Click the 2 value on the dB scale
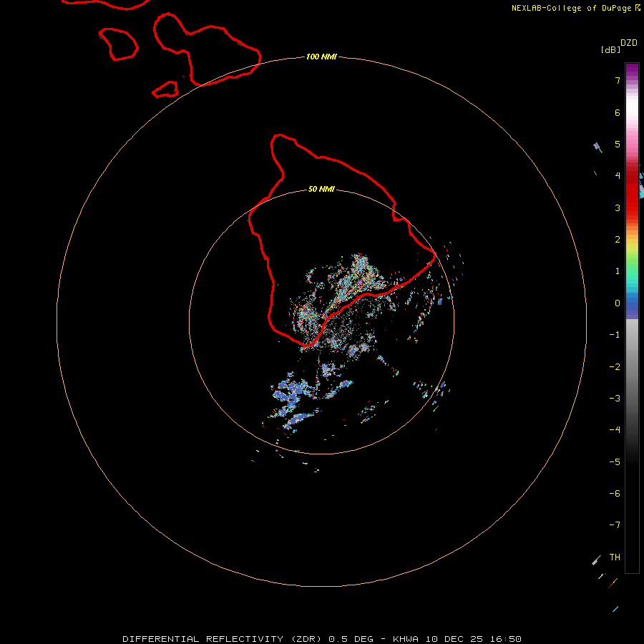This screenshot has width=644, height=644. pyautogui.click(x=618, y=240)
